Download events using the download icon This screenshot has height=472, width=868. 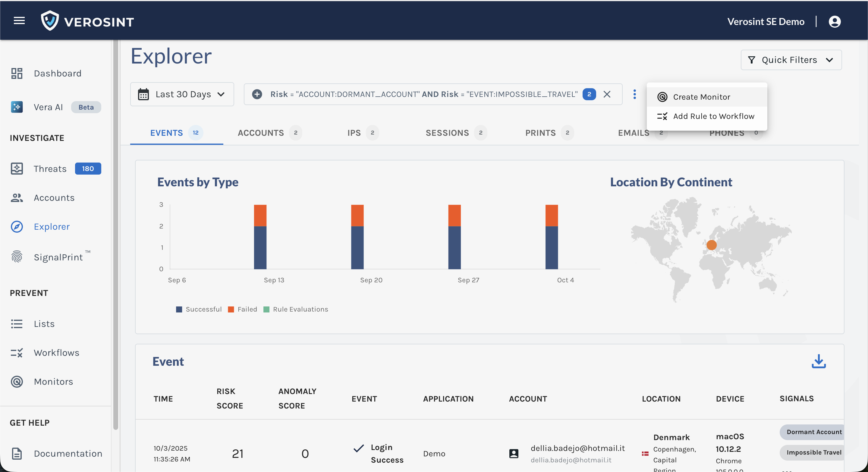pos(819,362)
